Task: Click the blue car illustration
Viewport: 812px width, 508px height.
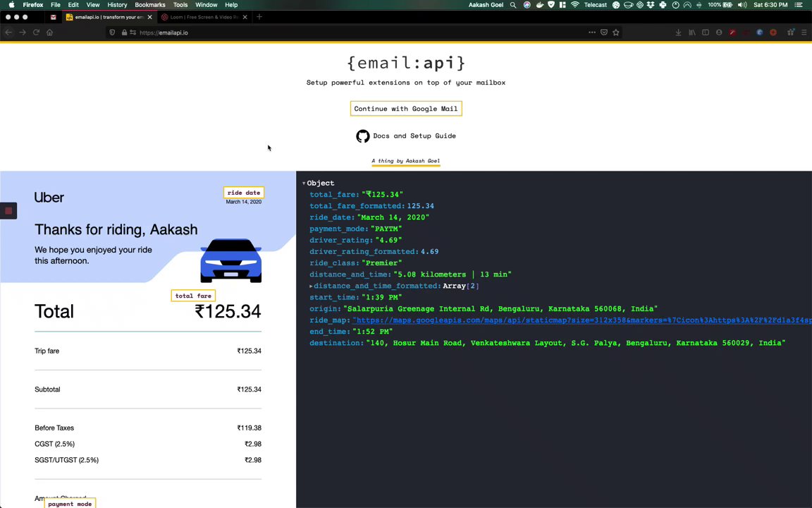Action: 231,261
